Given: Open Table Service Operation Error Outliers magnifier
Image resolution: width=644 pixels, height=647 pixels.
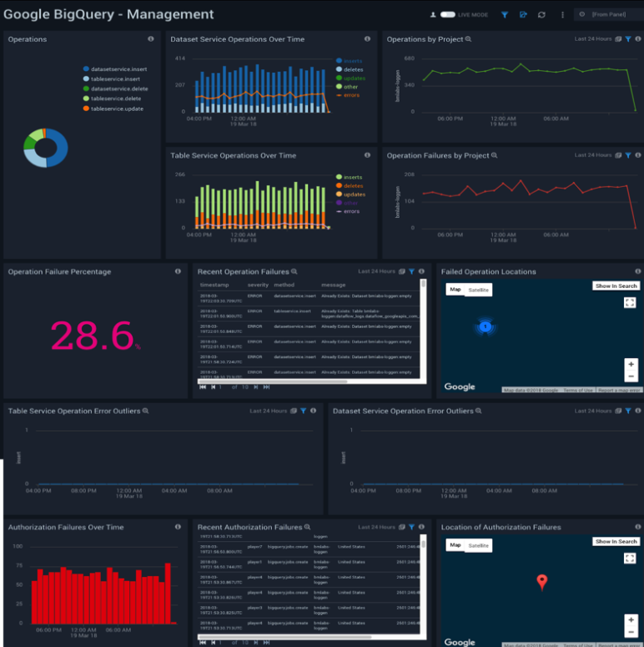Looking at the screenshot, I should coord(145,411).
